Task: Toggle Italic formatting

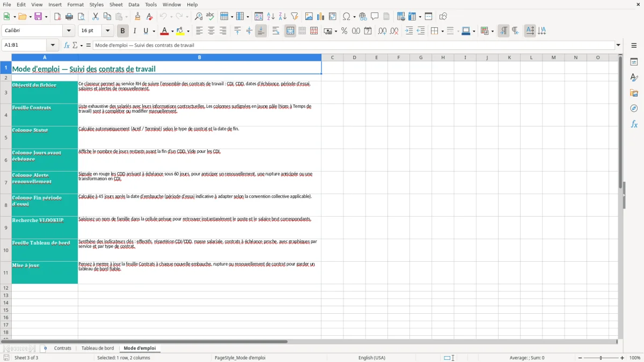Action: tap(134, 31)
